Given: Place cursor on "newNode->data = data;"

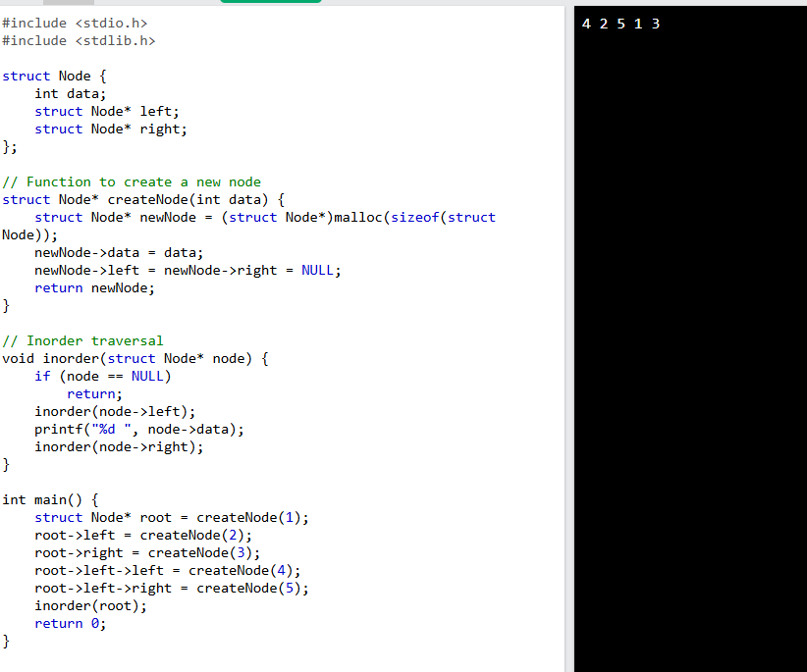Looking at the screenshot, I should 119,252.
